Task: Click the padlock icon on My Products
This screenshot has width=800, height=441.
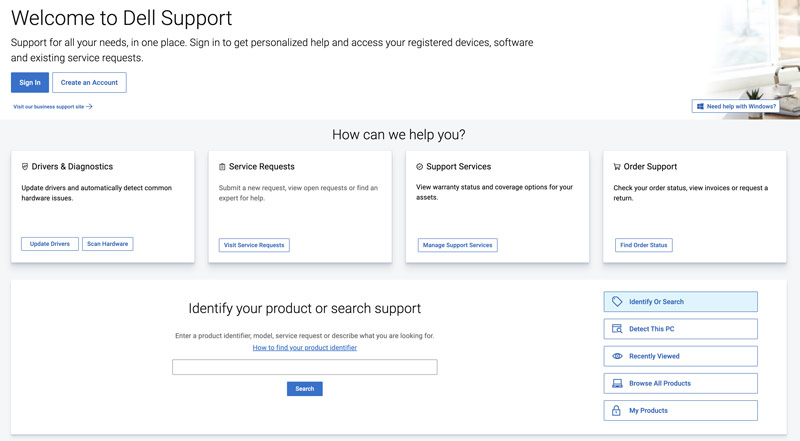Action: pos(616,410)
